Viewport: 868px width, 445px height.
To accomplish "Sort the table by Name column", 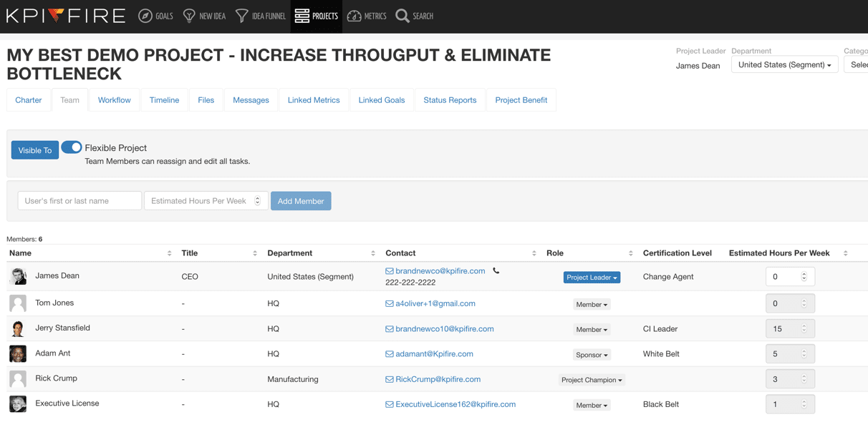I will [169, 253].
